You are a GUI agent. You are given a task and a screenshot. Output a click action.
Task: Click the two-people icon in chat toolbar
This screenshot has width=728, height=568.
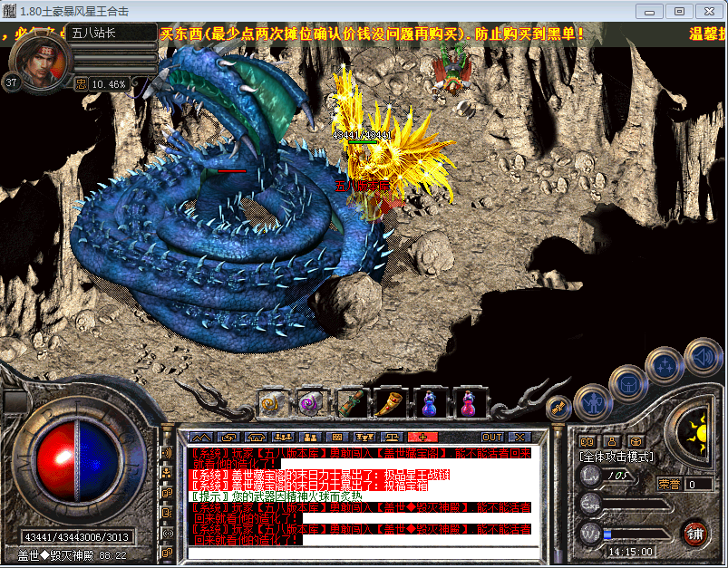pyautogui.click(x=310, y=438)
